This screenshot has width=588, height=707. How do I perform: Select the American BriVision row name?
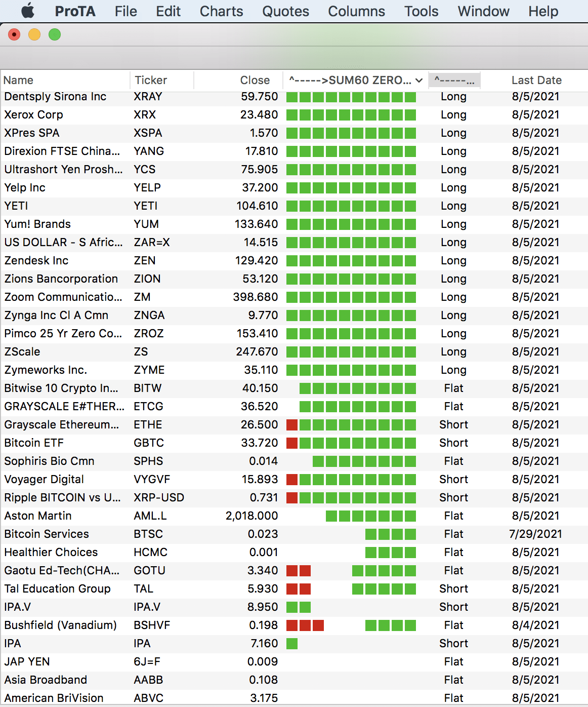click(x=54, y=698)
